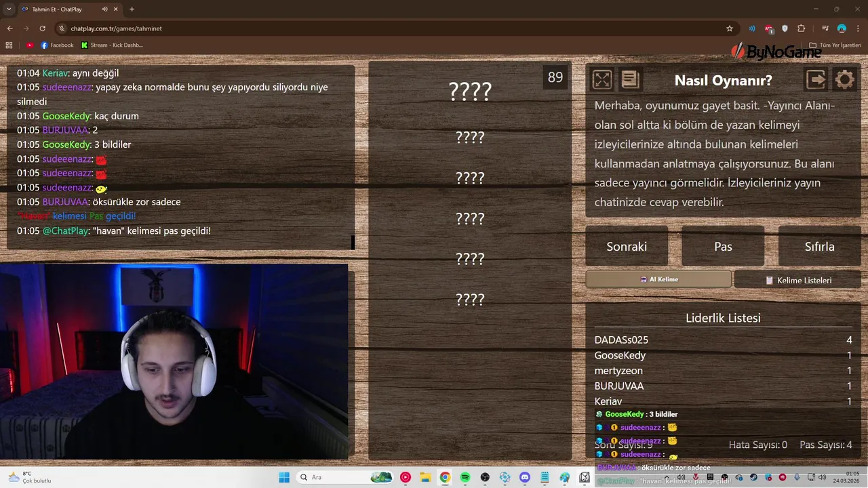Image resolution: width=868 pixels, height=488 pixels.
Task: Open the weather widget showing 8°C
Action: pyautogui.click(x=28, y=477)
